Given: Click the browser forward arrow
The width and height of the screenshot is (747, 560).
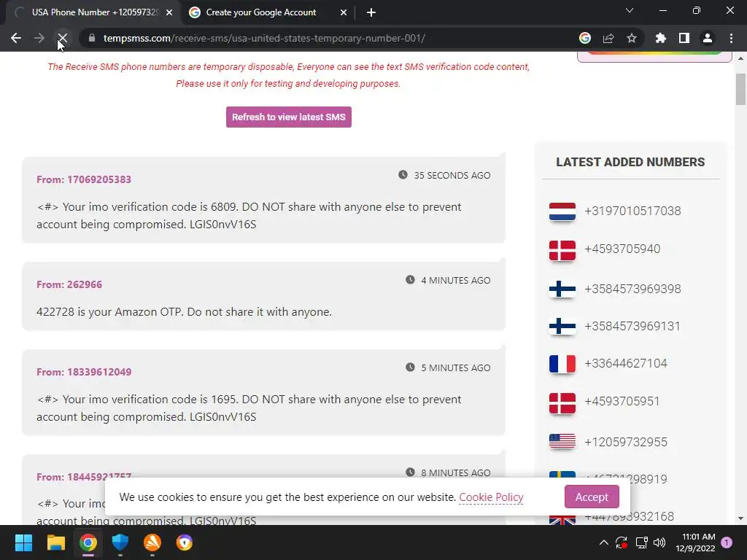Looking at the screenshot, I should pos(39,38).
